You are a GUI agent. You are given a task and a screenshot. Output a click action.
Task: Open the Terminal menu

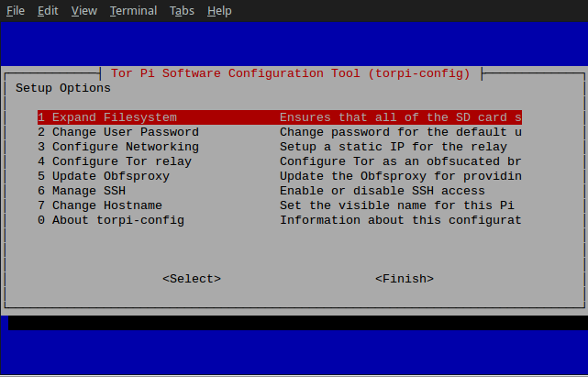(133, 10)
